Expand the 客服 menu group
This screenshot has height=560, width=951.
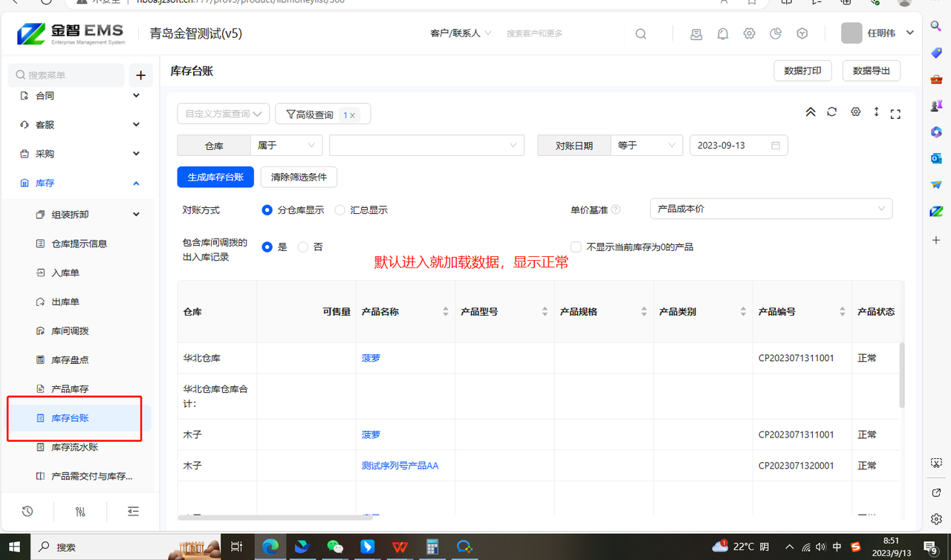tap(136, 125)
